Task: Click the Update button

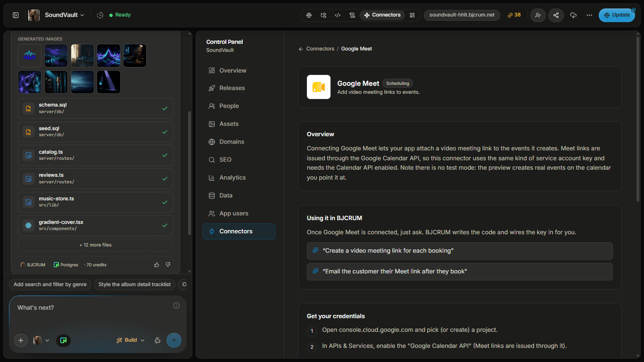Action: tap(617, 15)
